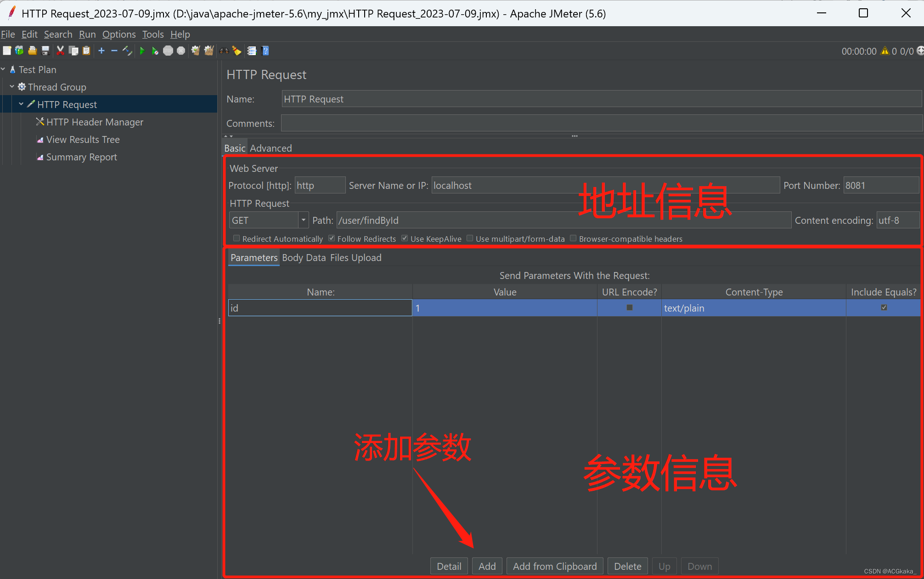Select the Parameters tab
Image resolution: width=924 pixels, height=579 pixels.
pyautogui.click(x=254, y=257)
